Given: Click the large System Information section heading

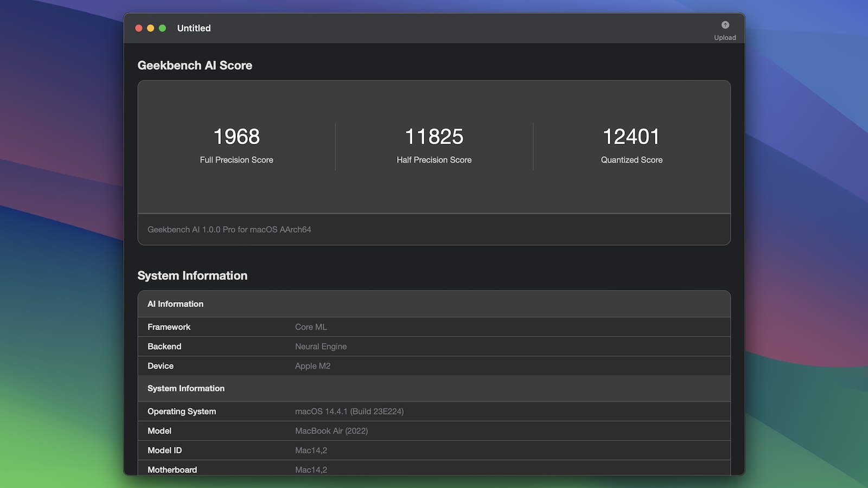Looking at the screenshot, I should coord(193,275).
